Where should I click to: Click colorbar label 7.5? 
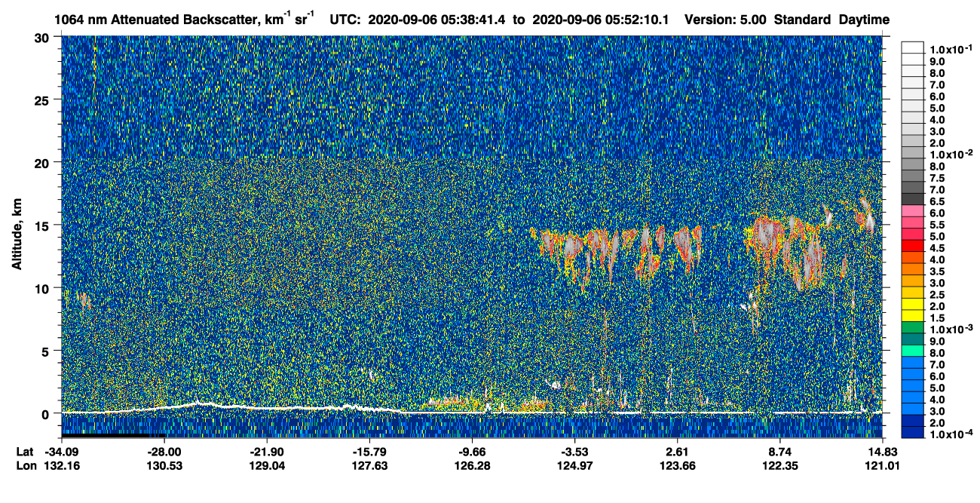point(936,178)
